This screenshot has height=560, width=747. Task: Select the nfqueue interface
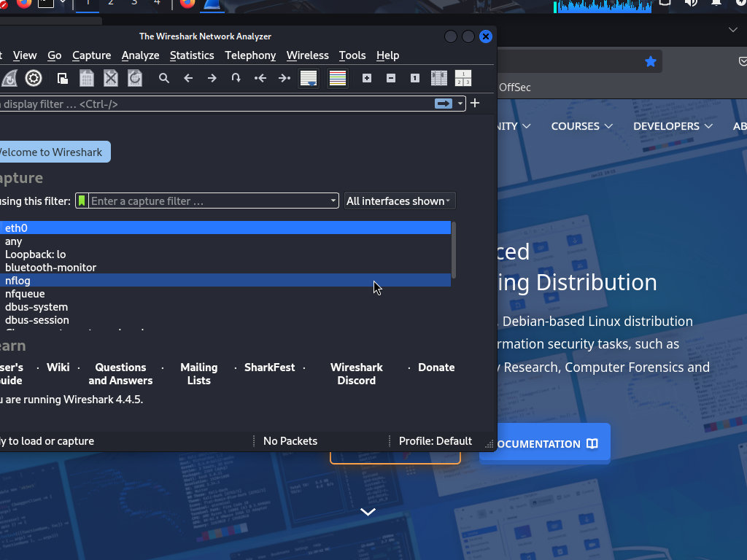pos(225,294)
